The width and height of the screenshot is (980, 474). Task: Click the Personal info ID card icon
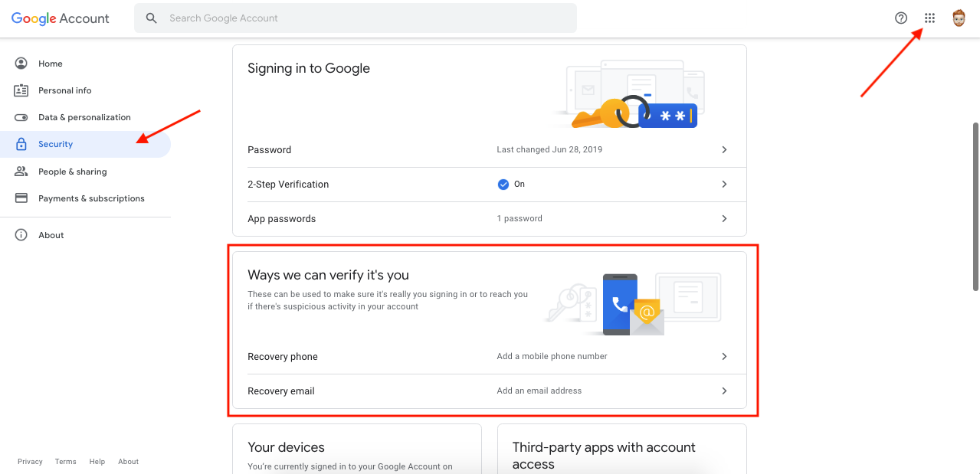click(21, 90)
